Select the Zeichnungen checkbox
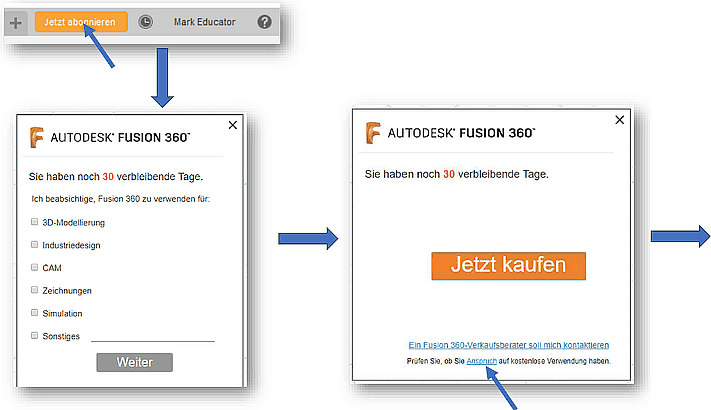Viewport: 711px width, 410px height. coord(34,291)
